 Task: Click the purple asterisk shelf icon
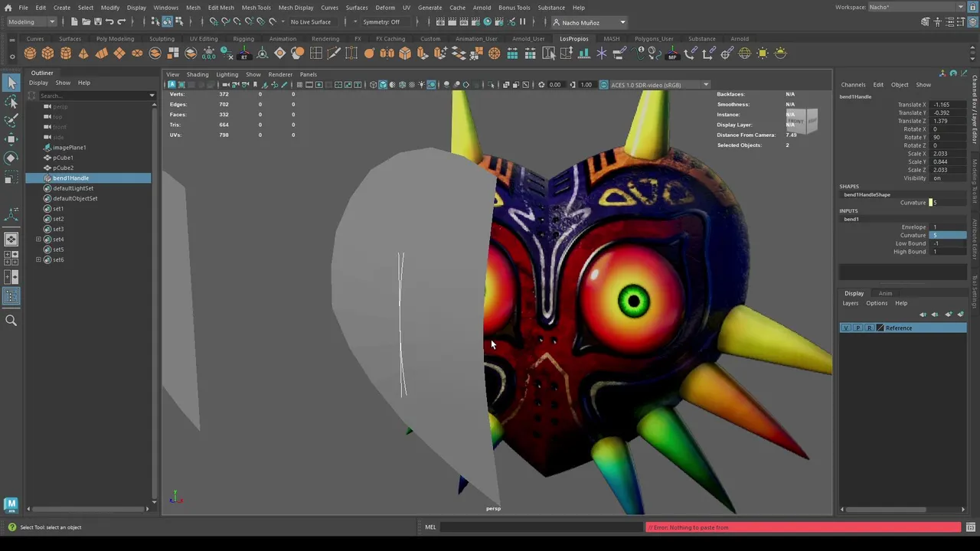point(602,54)
